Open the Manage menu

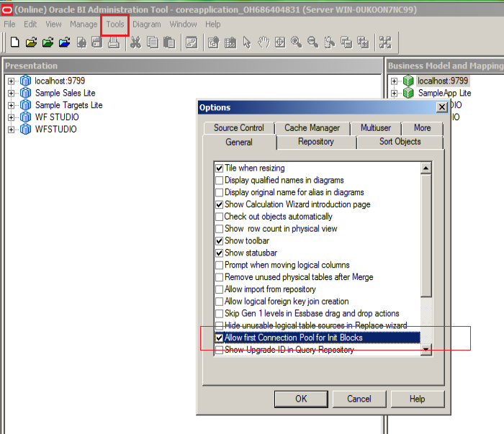pyautogui.click(x=84, y=24)
